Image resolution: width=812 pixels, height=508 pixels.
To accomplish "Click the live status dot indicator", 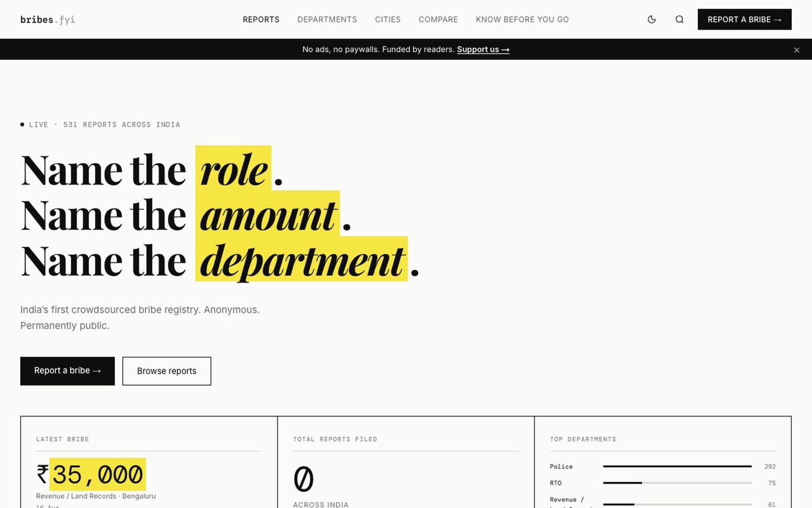I will pyautogui.click(x=22, y=124).
